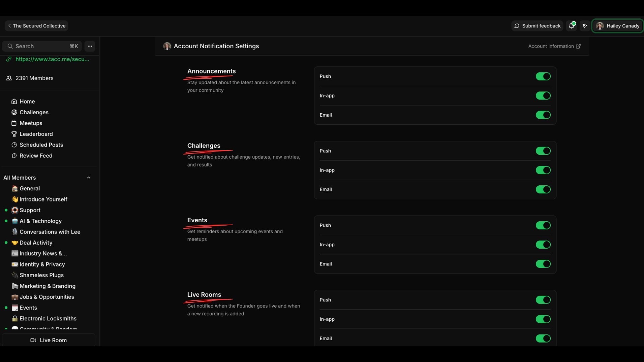
Task: Click the external link icon by Account Information
Action: pos(578,46)
